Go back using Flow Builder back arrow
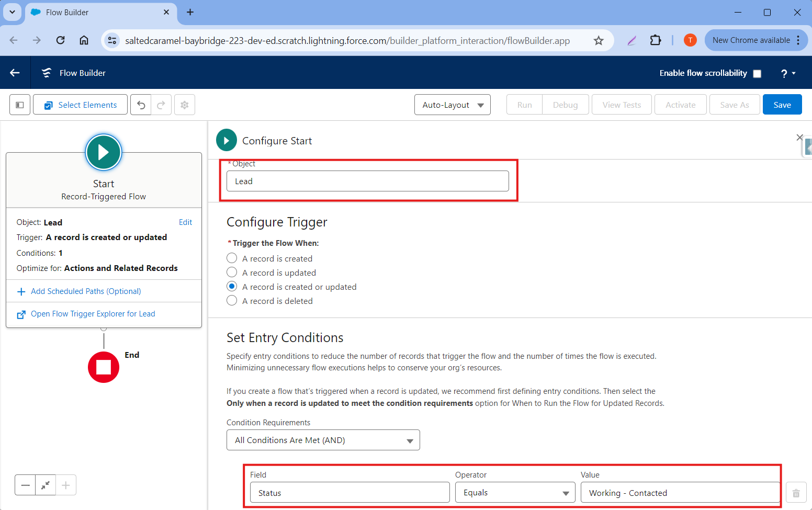812x510 pixels. click(15, 73)
